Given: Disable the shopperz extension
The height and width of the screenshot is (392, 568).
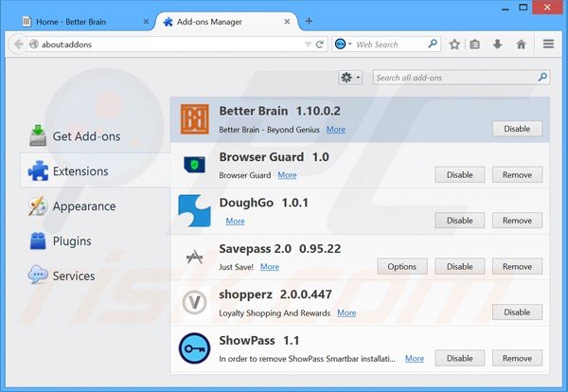Looking at the screenshot, I should pos(517,312).
